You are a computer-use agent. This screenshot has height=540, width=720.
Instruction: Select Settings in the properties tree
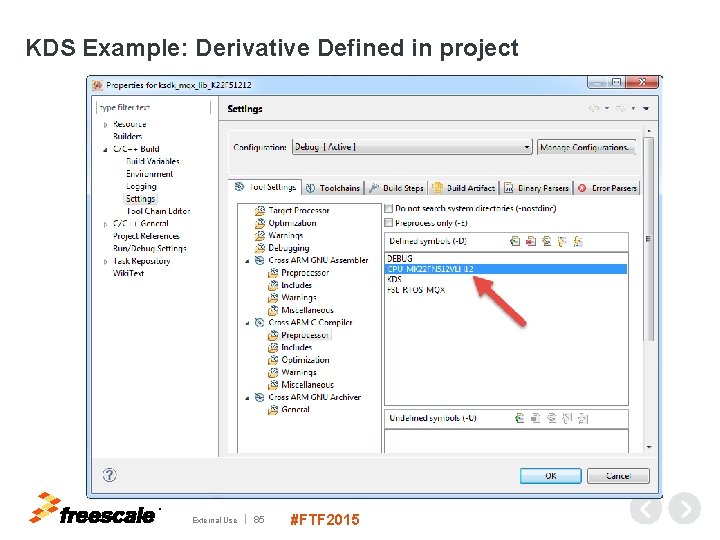(141, 199)
